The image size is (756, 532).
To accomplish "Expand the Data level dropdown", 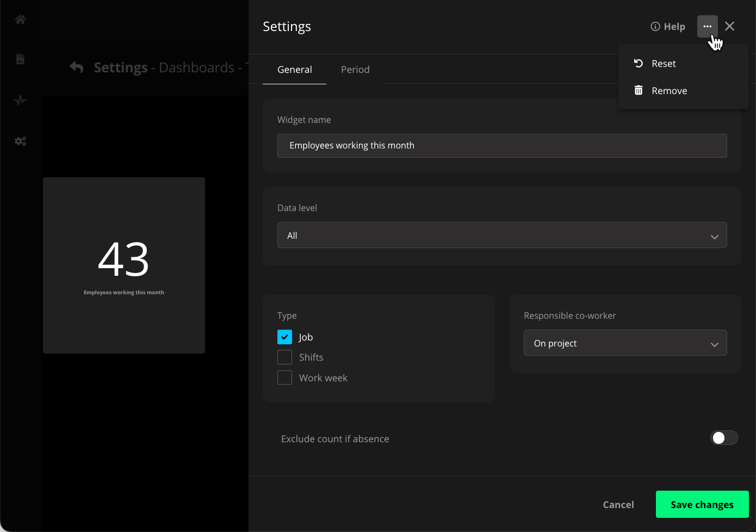I will (501, 236).
